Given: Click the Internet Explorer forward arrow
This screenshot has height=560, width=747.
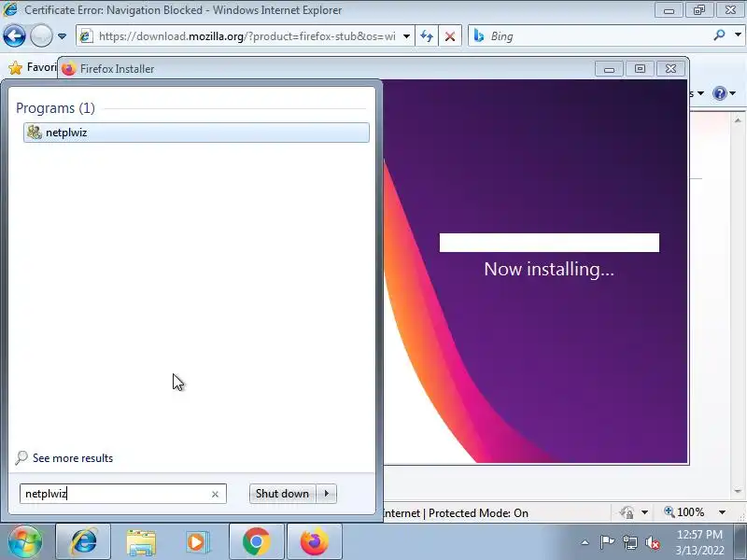Looking at the screenshot, I should 41,35.
